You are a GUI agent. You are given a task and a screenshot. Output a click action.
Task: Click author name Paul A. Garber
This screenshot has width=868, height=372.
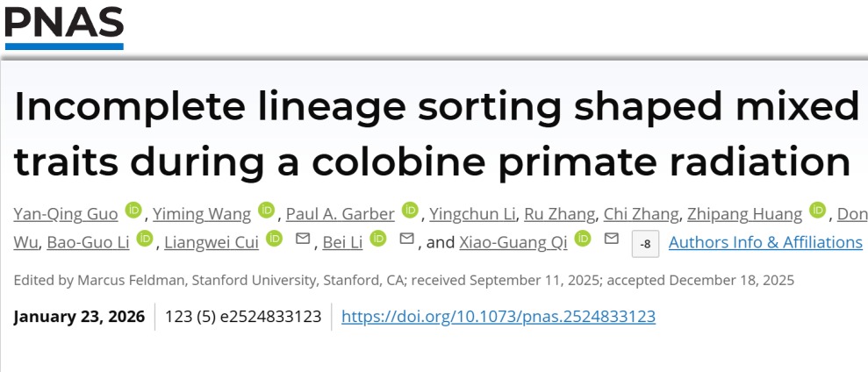(x=339, y=213)
